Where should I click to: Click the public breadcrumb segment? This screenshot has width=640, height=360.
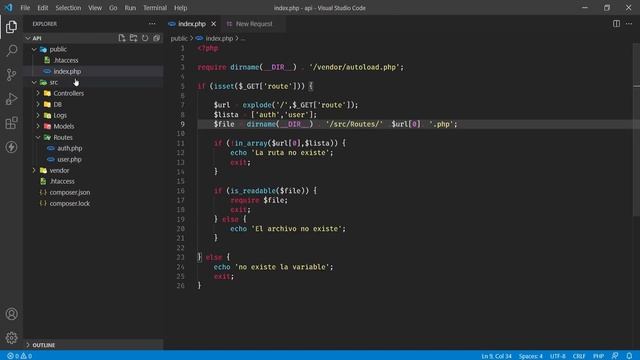click(x=179, y=38)
